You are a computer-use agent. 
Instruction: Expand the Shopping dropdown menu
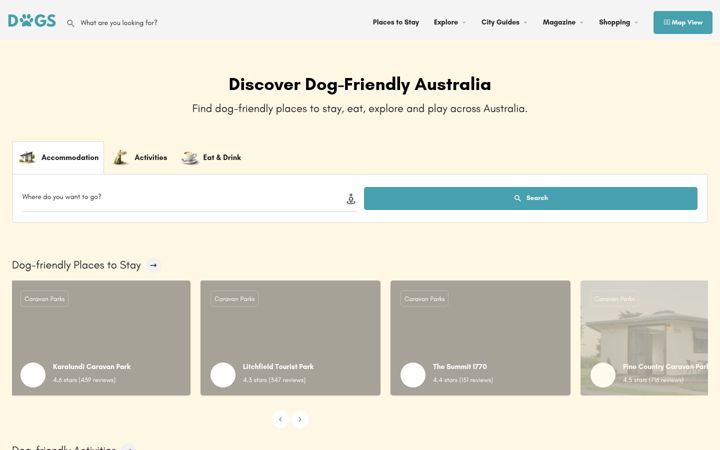point(619,22)
